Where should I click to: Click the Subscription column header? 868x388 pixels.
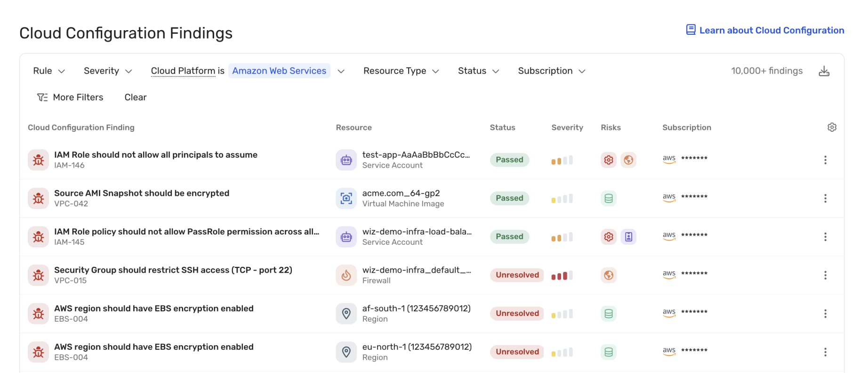[x=687, y=128]
